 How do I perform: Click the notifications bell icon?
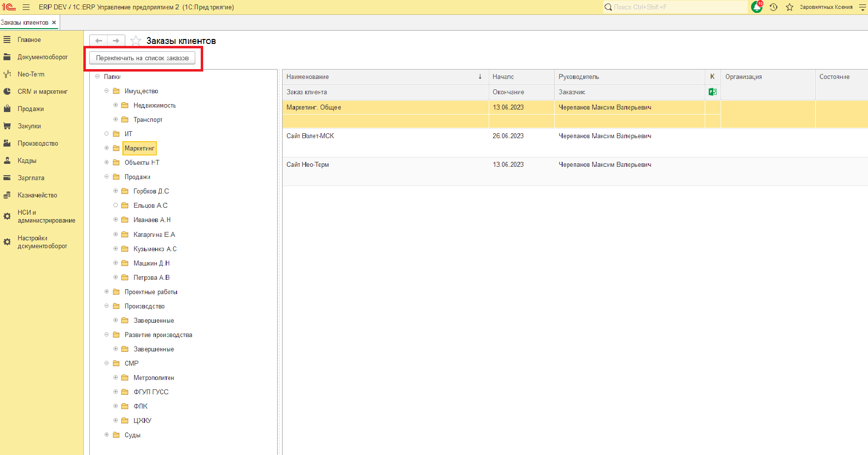pyautogui.click(x=757, y=7)
